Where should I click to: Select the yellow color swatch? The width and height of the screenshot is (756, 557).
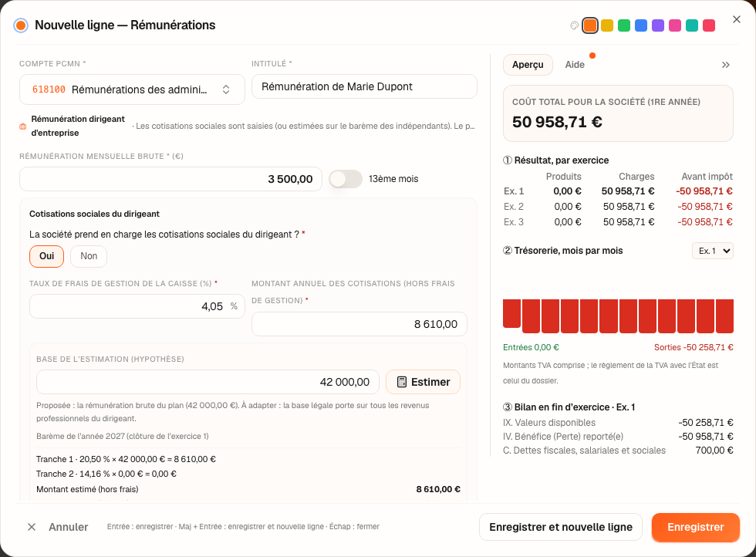tap(607, 25)
